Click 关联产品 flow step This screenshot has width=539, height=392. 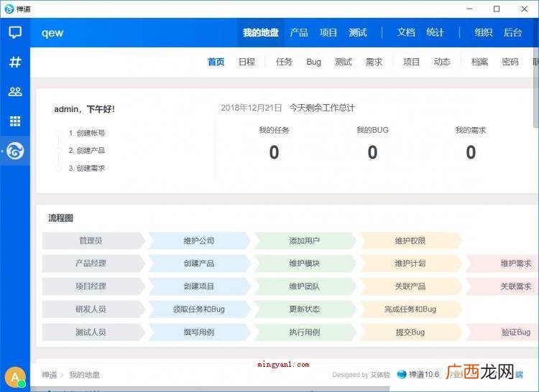point(410,286)
